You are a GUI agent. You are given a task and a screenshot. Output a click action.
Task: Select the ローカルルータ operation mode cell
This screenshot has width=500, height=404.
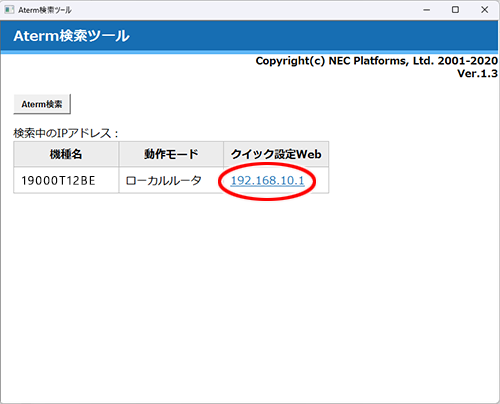tap(171, 180)
